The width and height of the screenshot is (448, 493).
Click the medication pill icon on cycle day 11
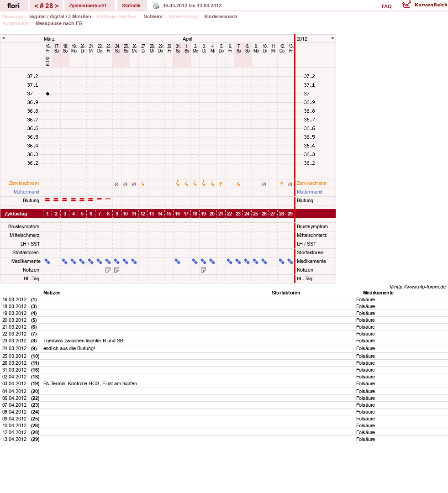[x=134, y=261]
